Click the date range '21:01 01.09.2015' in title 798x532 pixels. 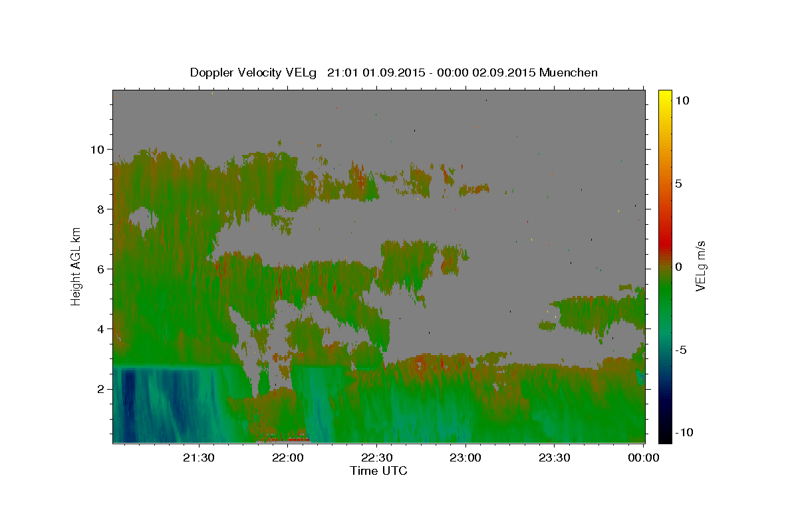376,72
